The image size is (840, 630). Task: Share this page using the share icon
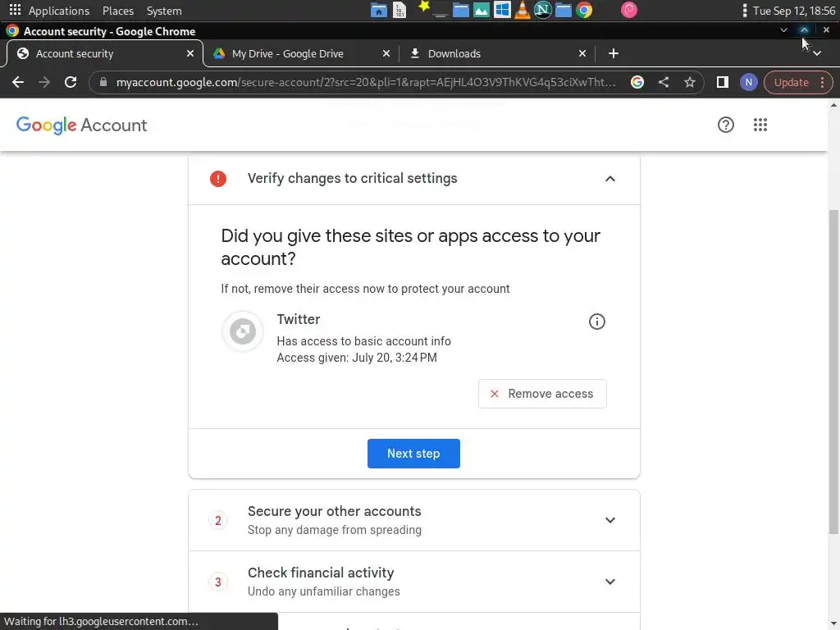663,82
